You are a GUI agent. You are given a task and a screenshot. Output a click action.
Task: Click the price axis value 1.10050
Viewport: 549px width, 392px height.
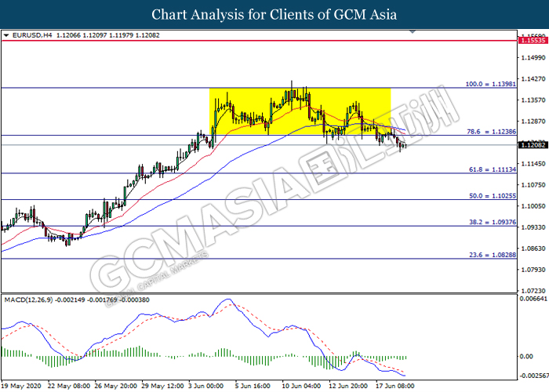(533, 206)
